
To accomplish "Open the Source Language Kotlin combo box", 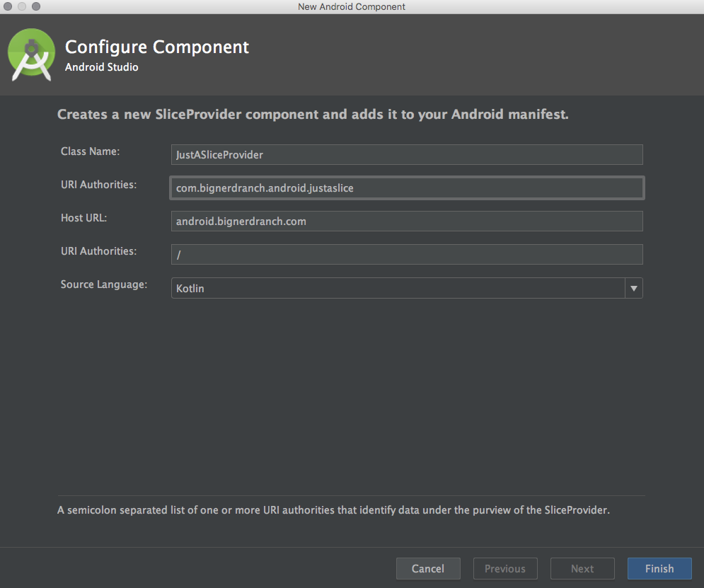I will 407,288.
